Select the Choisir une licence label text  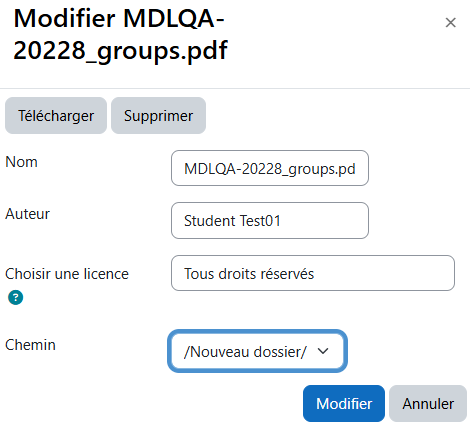67,274
